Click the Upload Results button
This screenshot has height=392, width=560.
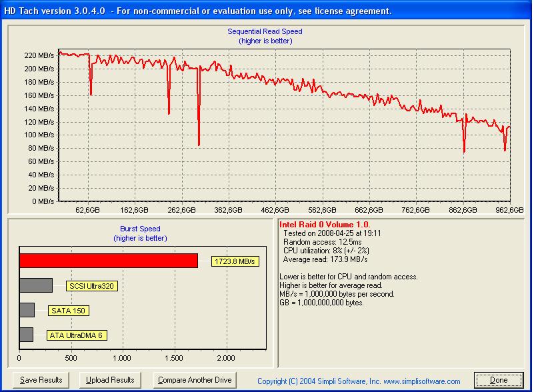110,380
